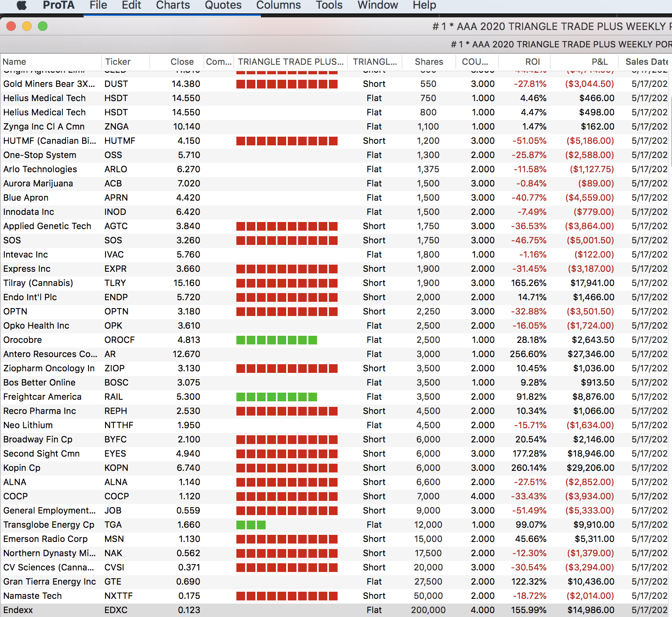Select the Kopin Cp row
The image size is (672, 617).
coord(22,468)
